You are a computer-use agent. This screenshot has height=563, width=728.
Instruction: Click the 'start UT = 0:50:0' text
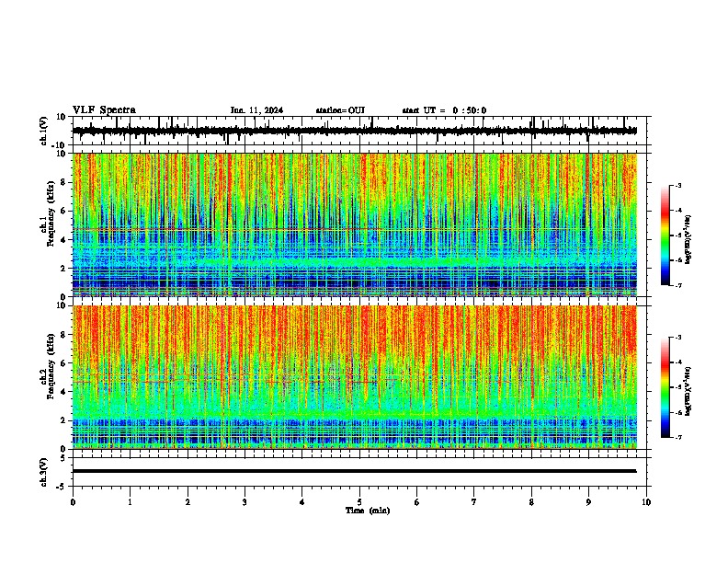tap(444, 110)
